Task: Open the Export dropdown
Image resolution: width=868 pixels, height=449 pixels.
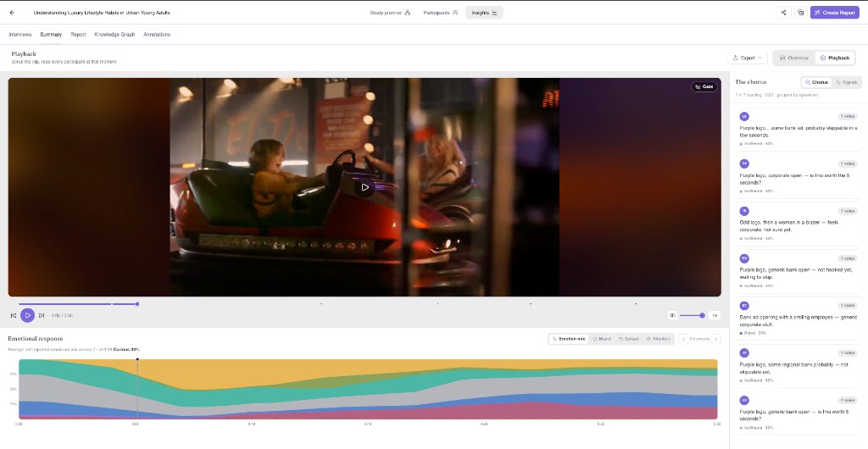Action: click(748, 58)
